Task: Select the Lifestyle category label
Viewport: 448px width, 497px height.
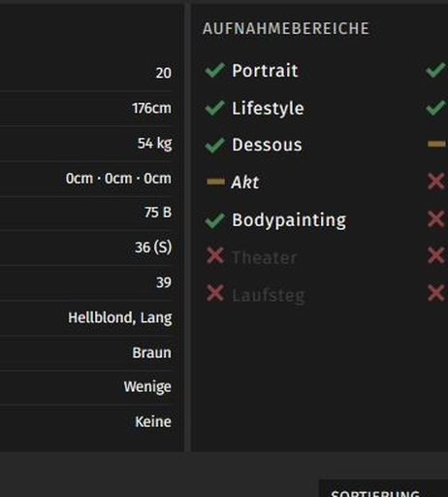Action: click(268, 108)
